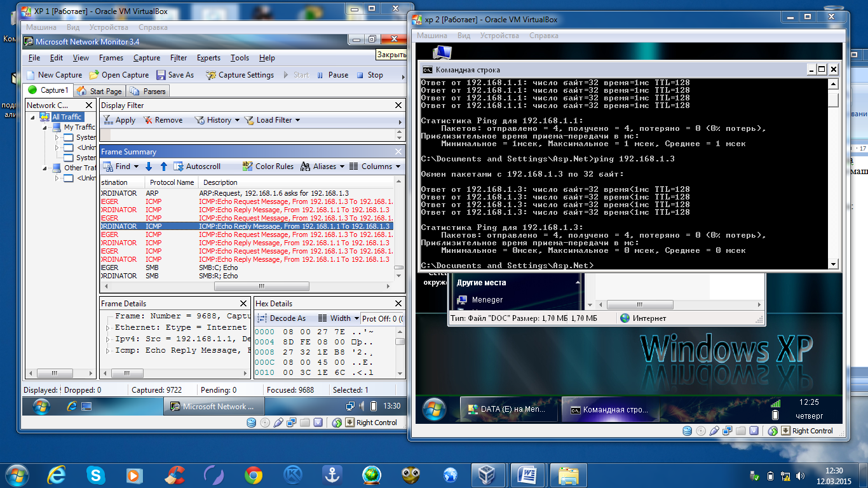Expand the Ethernet row in Frame Details
Screen dimensions: 868x488
[x=107, y=328]
